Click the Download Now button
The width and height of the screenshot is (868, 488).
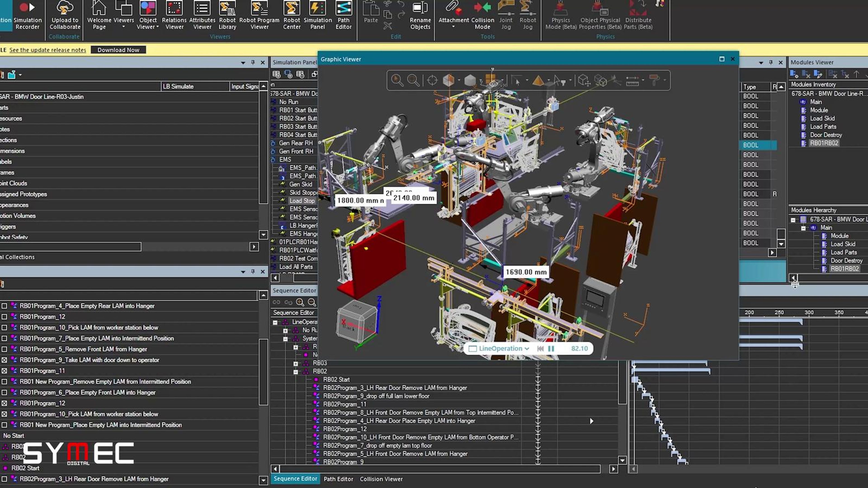tap(118, 50)
